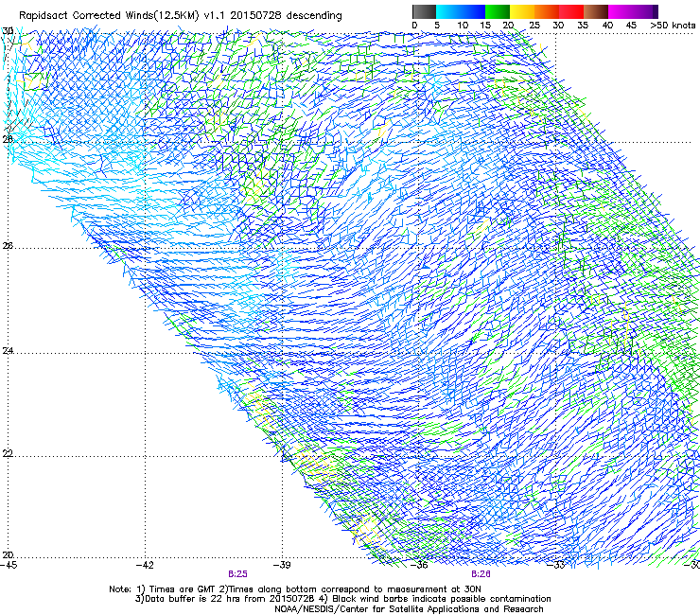Image resolution: width=700 pixels, height=615 pixels.
Task: Click the brown 35-40 knots legend swatch
Action: coord(596,11)
